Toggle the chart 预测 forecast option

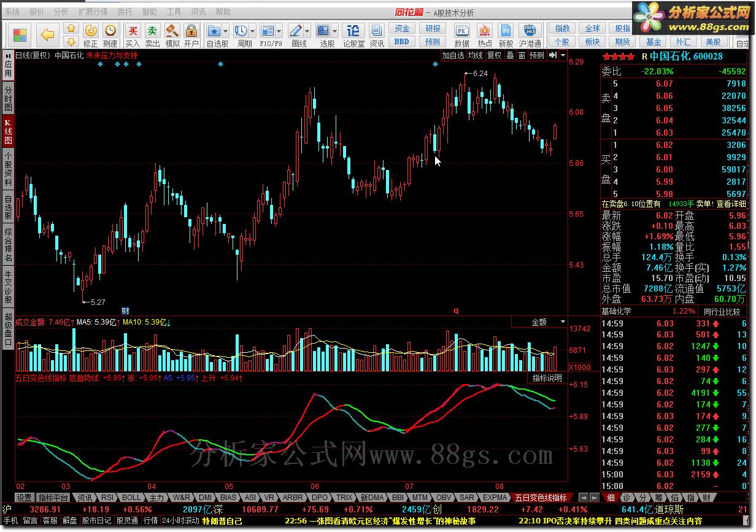[x=537, y=55]
